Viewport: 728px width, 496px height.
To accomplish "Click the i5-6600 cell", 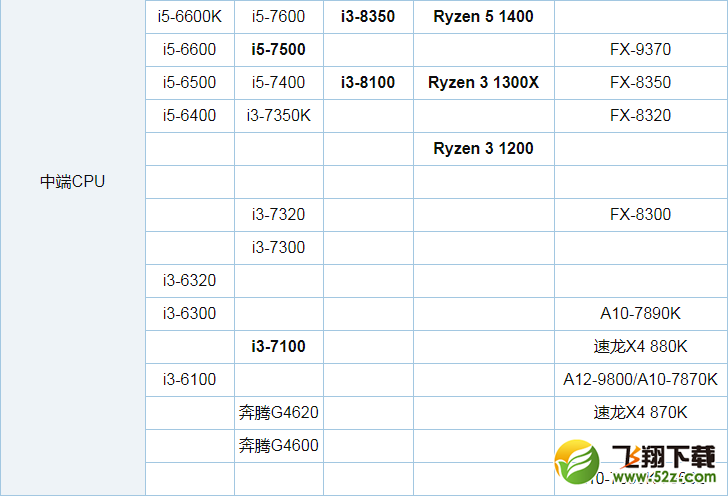I will tap(189, 49).
